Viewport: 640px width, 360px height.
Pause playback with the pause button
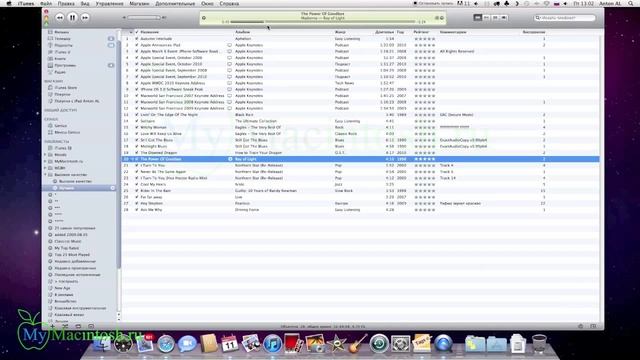72,18
